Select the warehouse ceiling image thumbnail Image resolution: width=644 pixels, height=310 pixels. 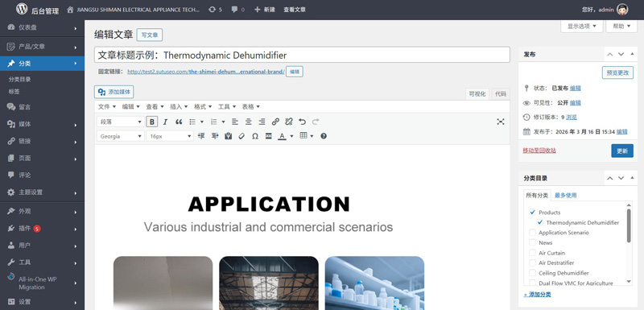click(x=269, y=283)
